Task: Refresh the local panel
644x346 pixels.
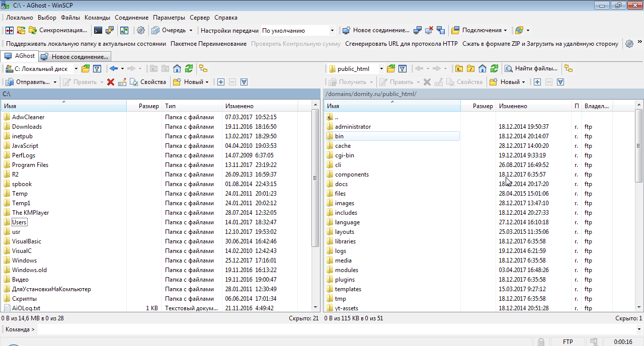Action: (x=189, y=69)
